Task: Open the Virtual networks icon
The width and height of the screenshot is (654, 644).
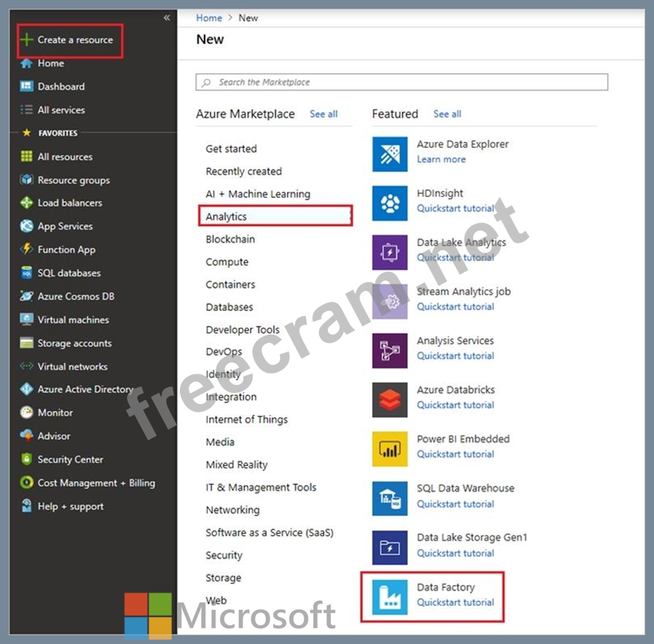Action: point(26,366)
